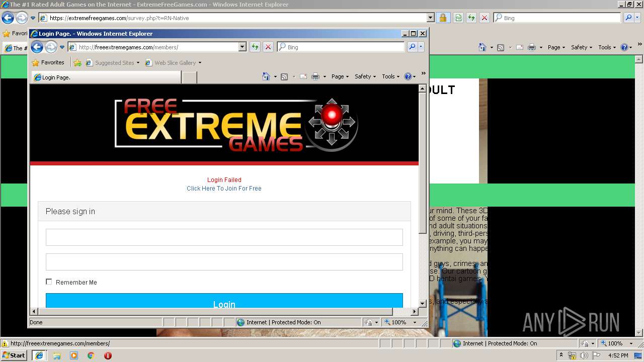Launch Google Chrome from the taskbar
Image resolution: width=644 pixels, height=362 pixels.
pos(91,355)
